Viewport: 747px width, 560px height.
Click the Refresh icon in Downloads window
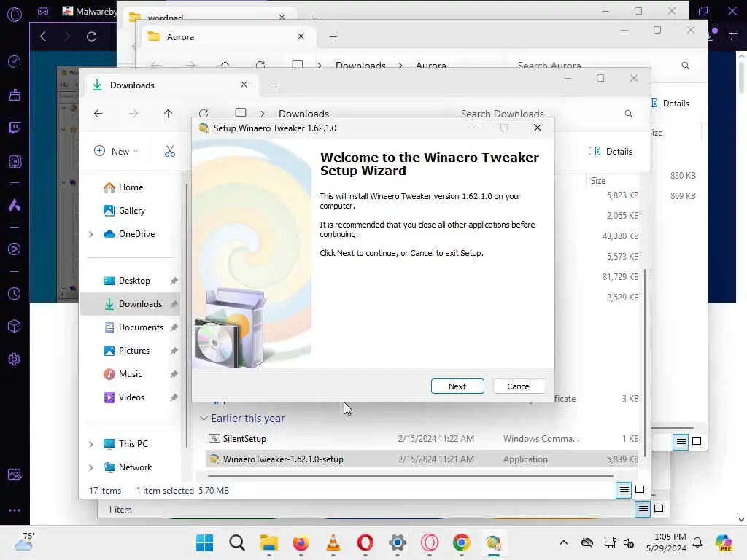[x=204, y=113]
